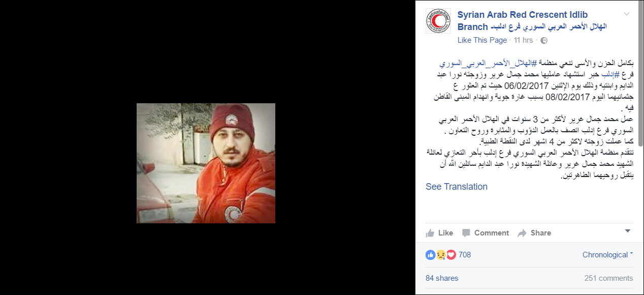Click the heart Love reaction icon
The image size is (644, 295).
click(450, 255)
